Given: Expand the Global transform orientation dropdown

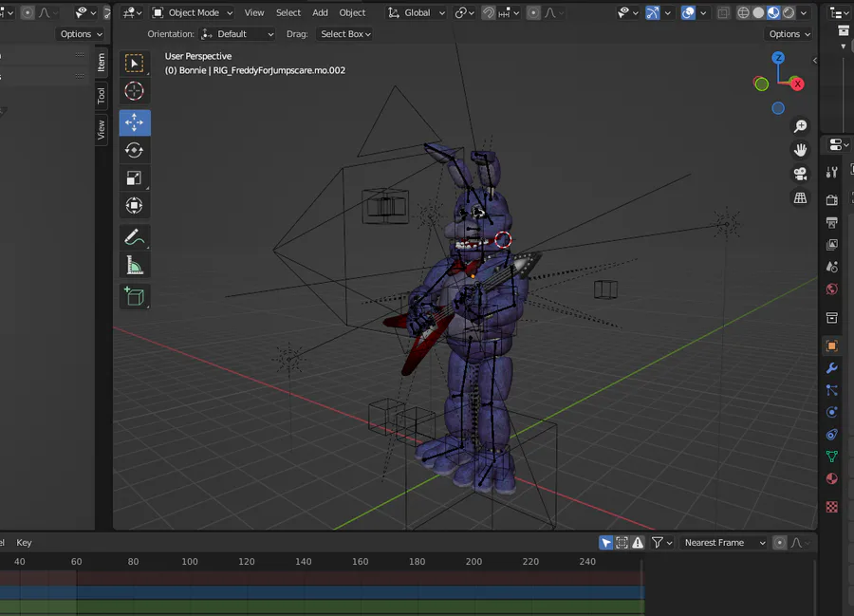Looking at the screenshot, I should pos(417,13).
